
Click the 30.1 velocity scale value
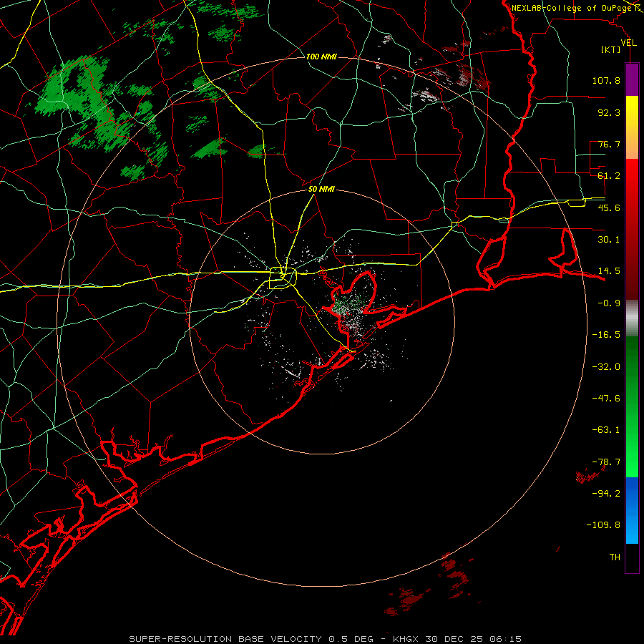pyautogui.click(x=609, y=240)
